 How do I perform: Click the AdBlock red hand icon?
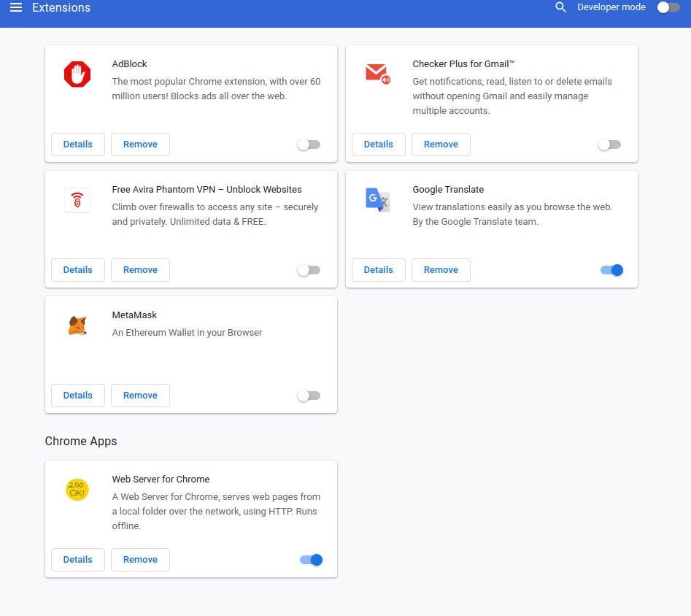coord(77,74)
